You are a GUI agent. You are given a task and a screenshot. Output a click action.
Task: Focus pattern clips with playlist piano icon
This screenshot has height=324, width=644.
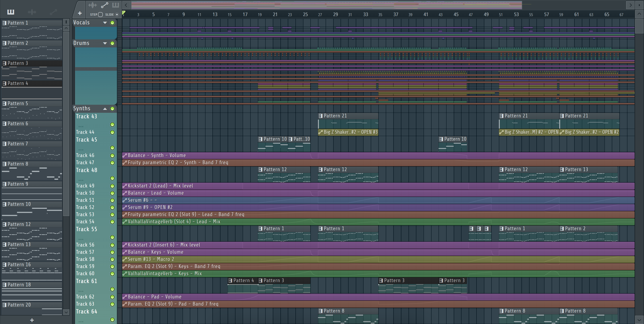pos(116,5)
